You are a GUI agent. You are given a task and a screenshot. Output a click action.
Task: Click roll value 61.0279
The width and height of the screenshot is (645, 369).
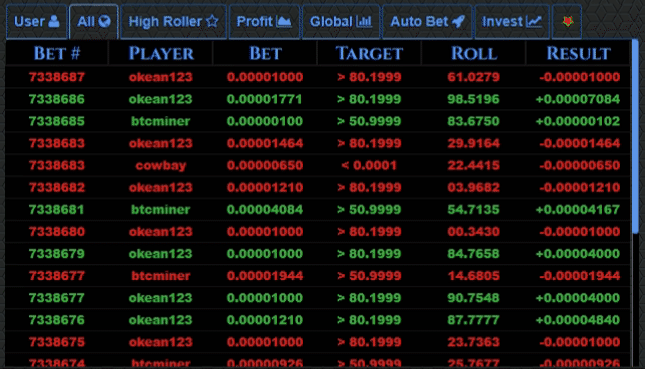tap(473, 77)
